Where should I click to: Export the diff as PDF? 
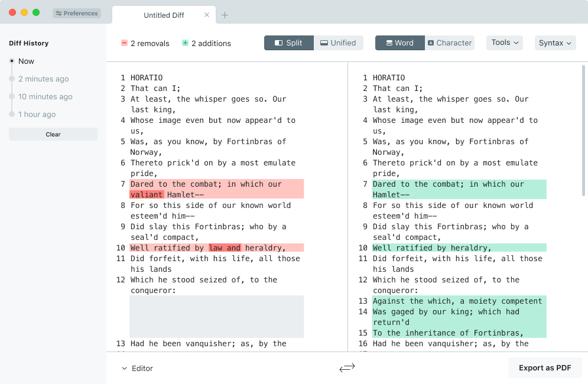(x=545, y=368)
